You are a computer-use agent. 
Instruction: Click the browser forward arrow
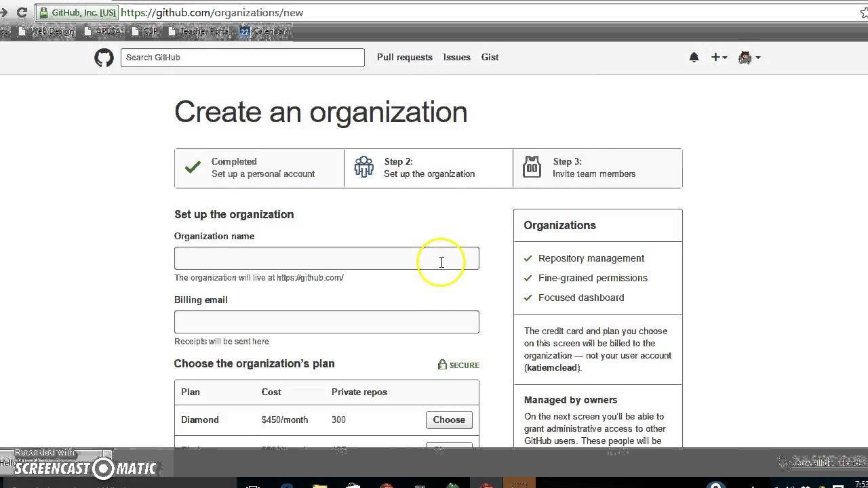pos(3,12)
